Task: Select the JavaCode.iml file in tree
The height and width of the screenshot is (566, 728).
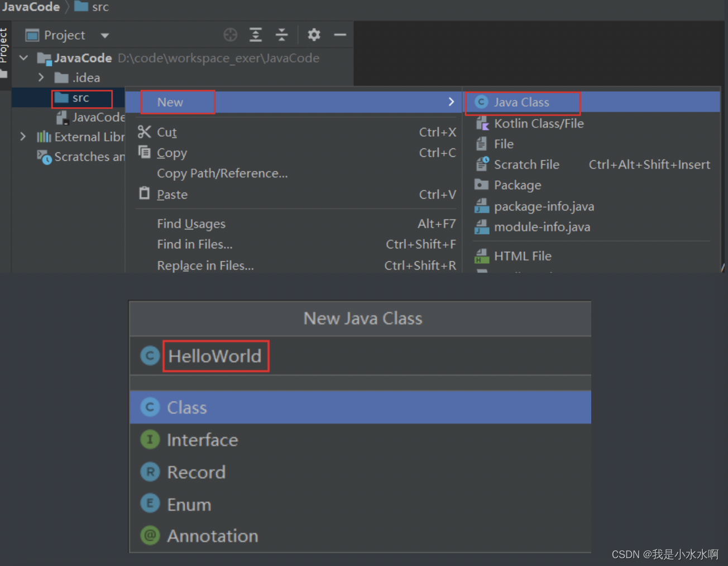Action: click(98, 117)
